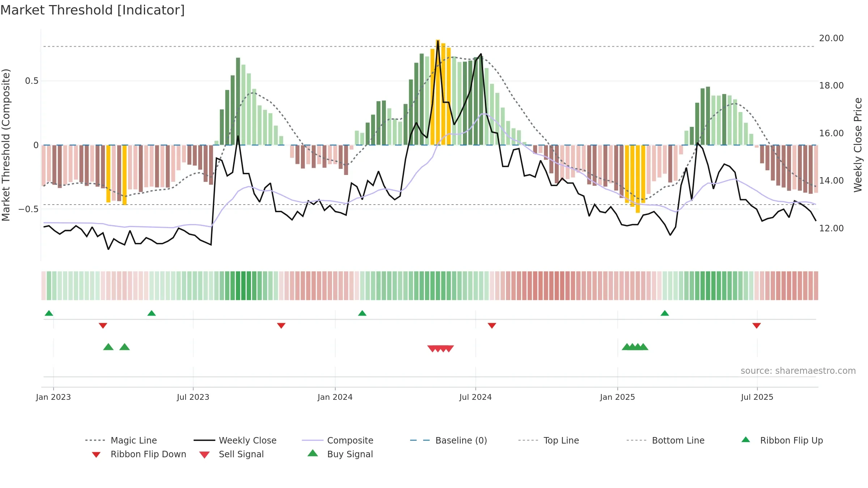868x488 pixels.
Task: Click the lowest yellow bar in early 2025
Action: pyautogui.click(x=638, y=179)
